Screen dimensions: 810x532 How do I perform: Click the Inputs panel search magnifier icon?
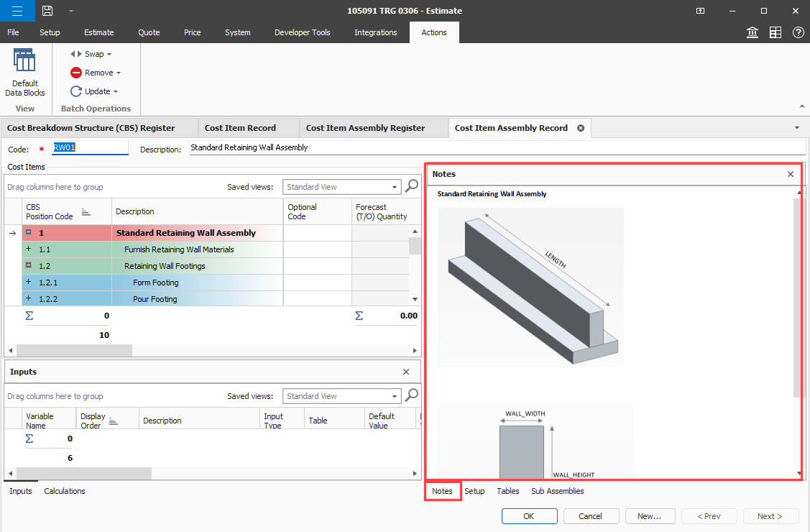pyautogui.click(x=412, y=395)
